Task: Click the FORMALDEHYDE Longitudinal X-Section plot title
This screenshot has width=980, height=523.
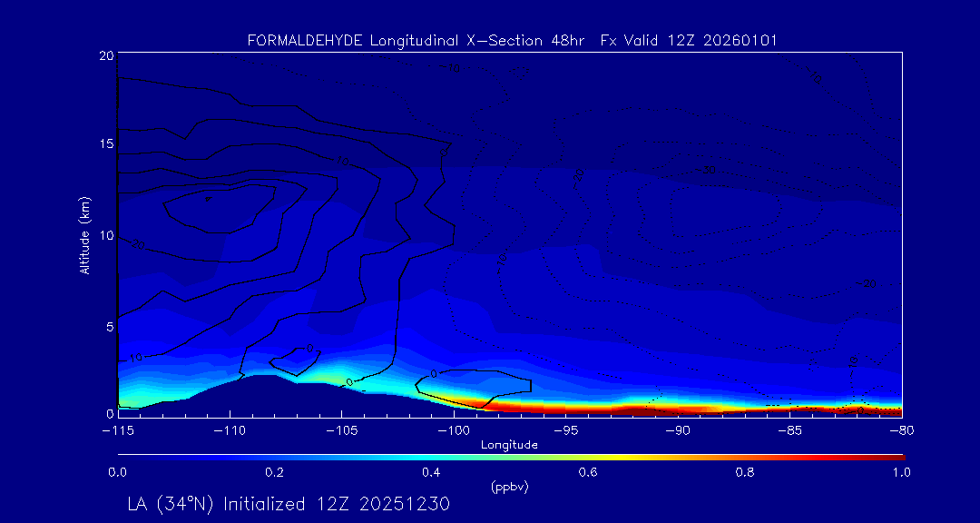Action: pyautogui.click(x=512, y=41)
